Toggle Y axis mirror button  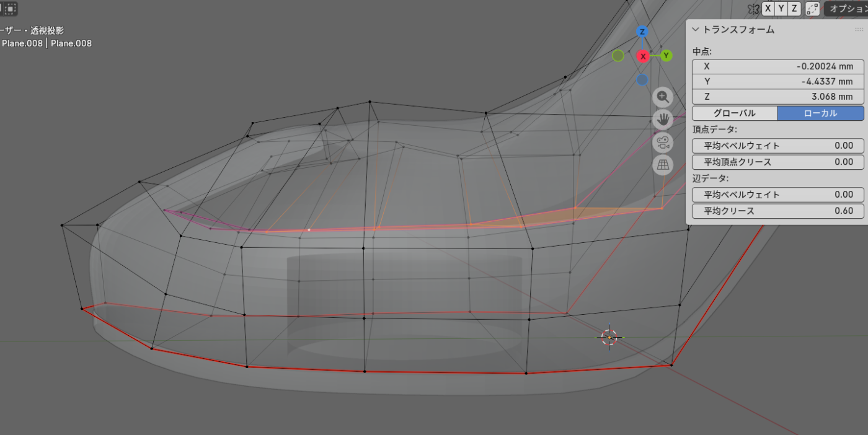(782, 9)
